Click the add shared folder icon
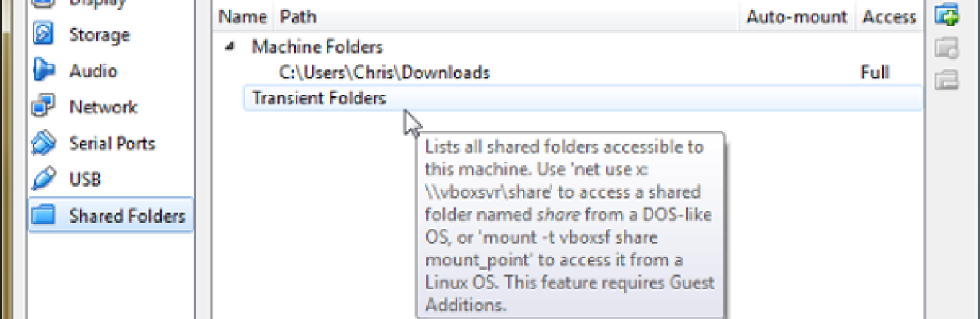 (946, 15)
